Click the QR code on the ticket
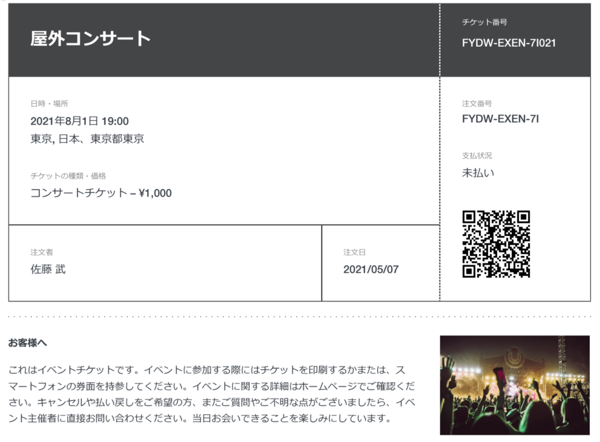Viewport: 600px width, 442px height. coord(496,244)
